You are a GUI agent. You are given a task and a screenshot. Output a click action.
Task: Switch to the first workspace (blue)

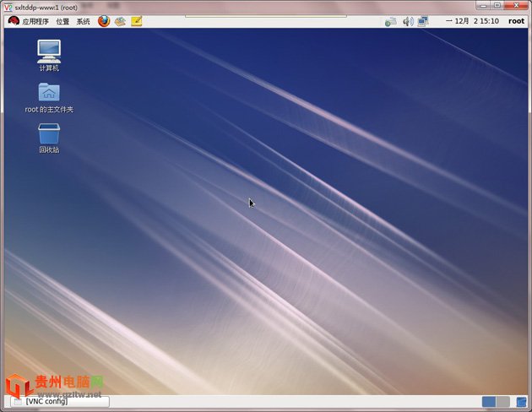(489, 402)
